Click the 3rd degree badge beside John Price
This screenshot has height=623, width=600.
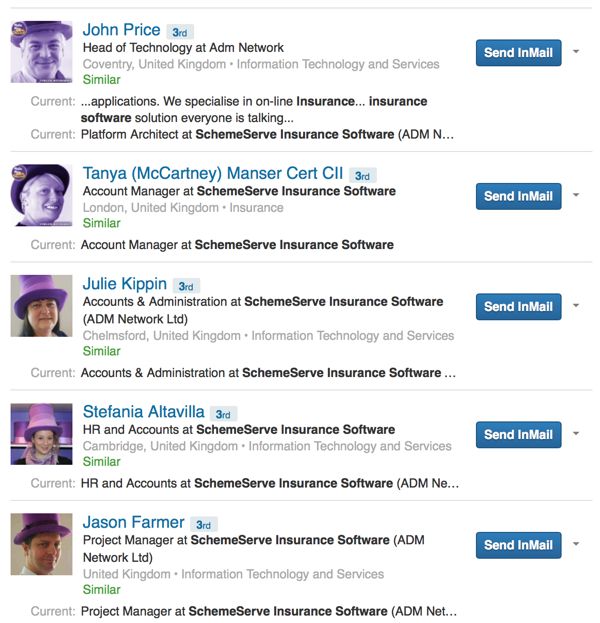click(180, 32)
